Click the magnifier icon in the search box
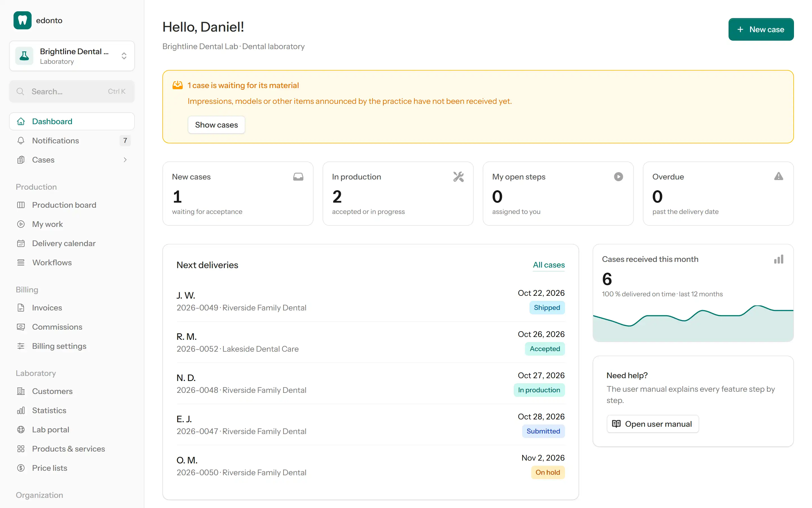The width and height of the screenshot is (812, 508). [x=21, y=91]
